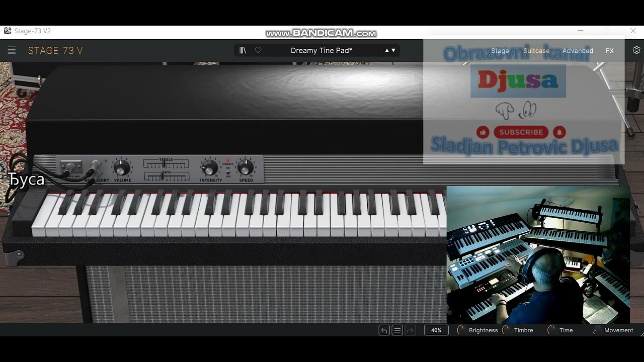Click the 40% CPU meter box
This screenshot has height=362, width=644.
point(436,330)
